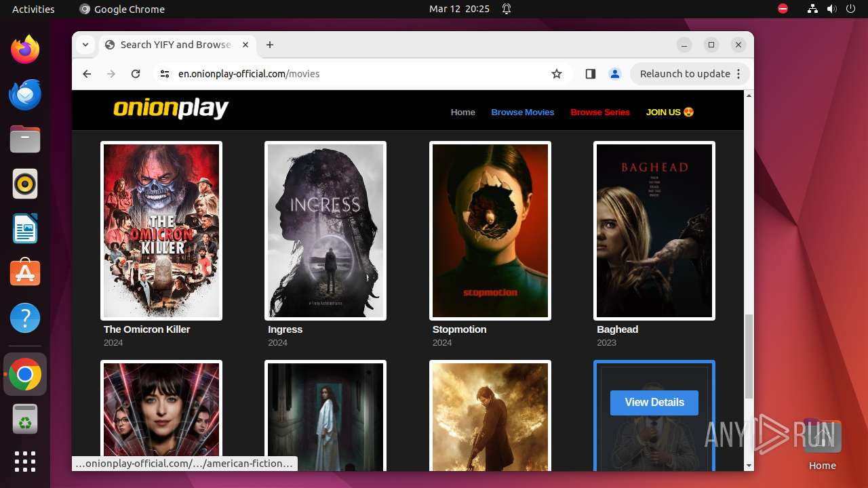Open the power menu icon in the top bar

[851, 9]
